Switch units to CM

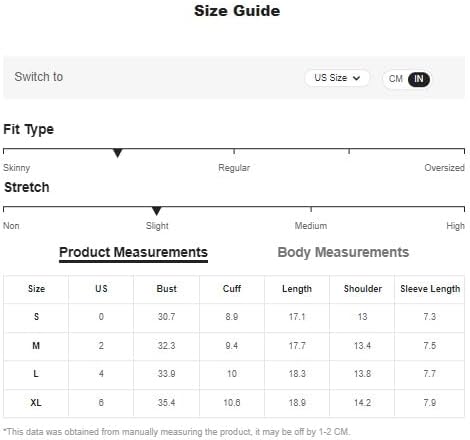coord(396,79)
